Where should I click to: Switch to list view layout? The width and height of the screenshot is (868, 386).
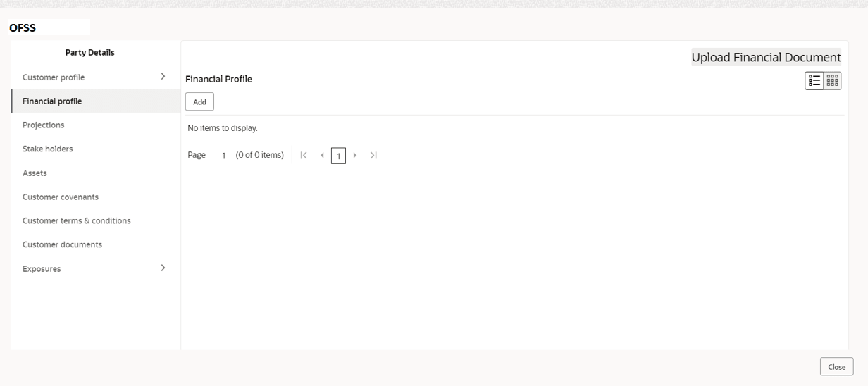pyautogui.click(x=814, y=81)
